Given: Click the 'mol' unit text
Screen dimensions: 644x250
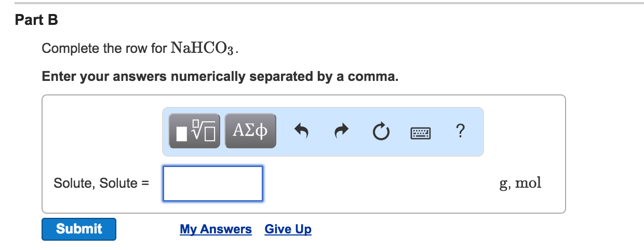Looking at the screenshot, I should click(x=528, y=183).
